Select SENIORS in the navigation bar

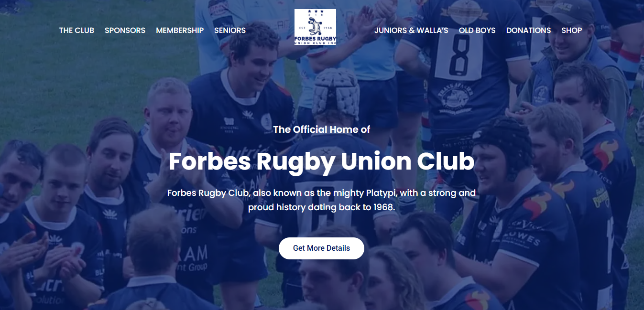pos(230,30)
